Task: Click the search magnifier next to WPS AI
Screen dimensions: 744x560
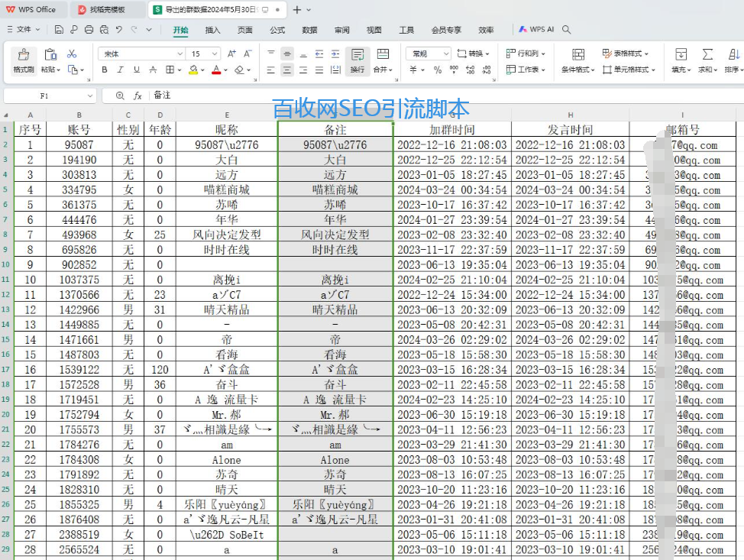Action: (566, 30)
